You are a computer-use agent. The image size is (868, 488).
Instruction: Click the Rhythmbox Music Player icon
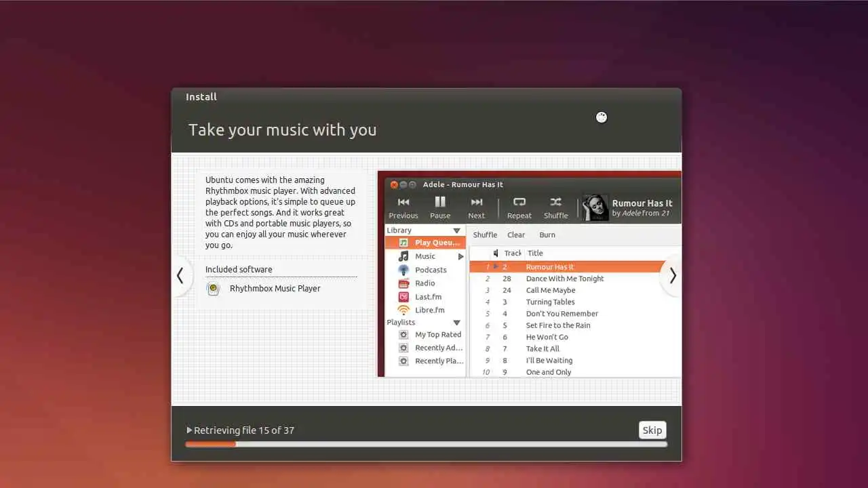point(214,289)
